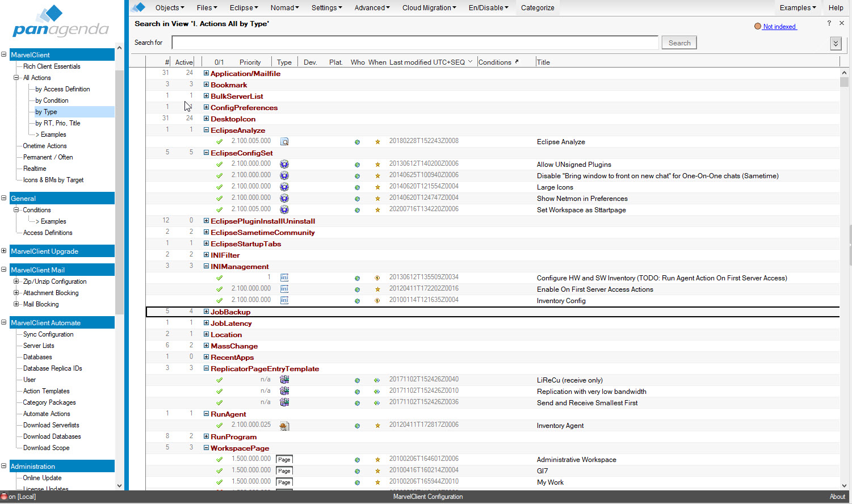Click red status icon in bottom status bar
This screenshot has height=504, width=852.
(4, 497)
